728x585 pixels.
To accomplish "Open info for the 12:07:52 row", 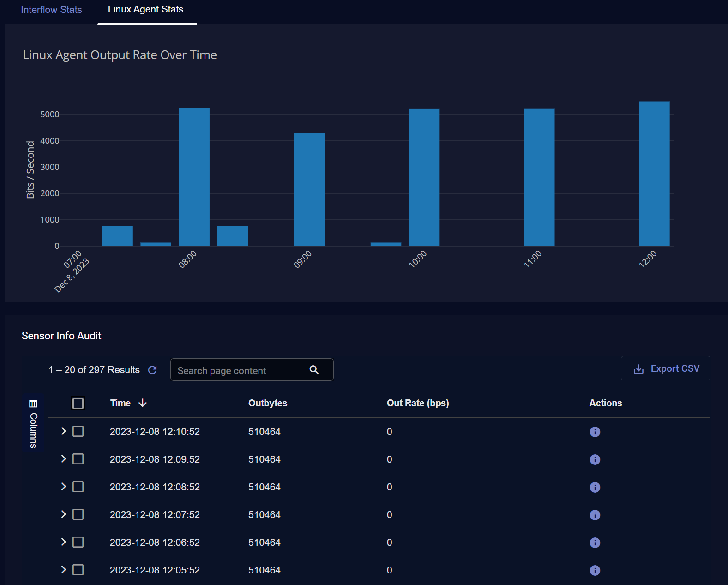I will click(595, 515).
